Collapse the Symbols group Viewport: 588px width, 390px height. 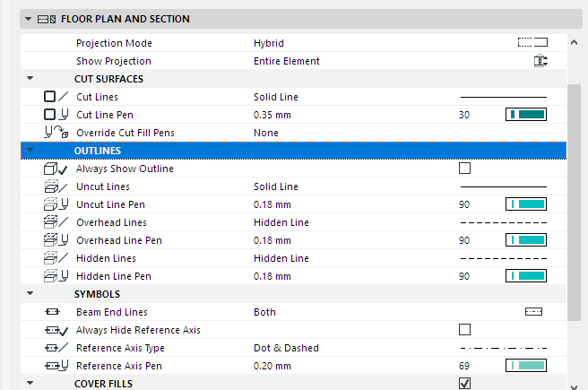[30, 294]
